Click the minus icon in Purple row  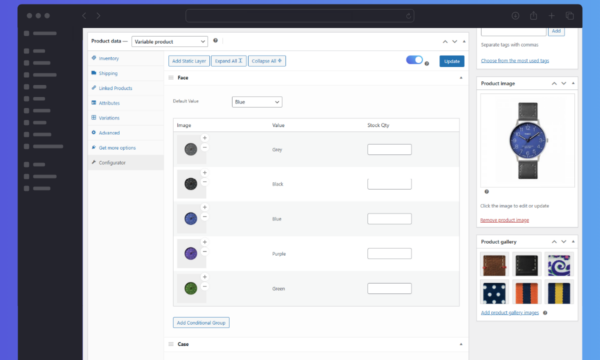205,251
